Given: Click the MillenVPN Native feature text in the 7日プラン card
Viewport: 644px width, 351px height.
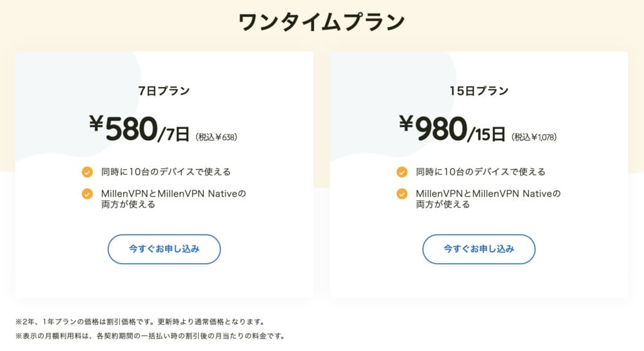Looking at the screenshot, I should (173, 199).
